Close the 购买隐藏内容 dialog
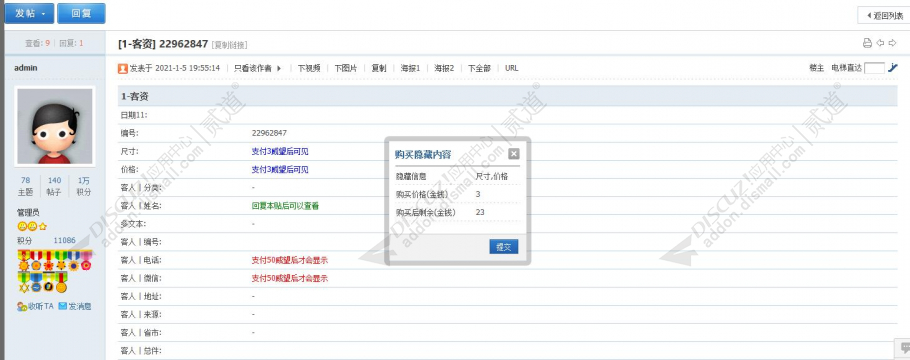The height and width of the screenshot is (360, 910). pyautogui.click(x=514, y=154)
